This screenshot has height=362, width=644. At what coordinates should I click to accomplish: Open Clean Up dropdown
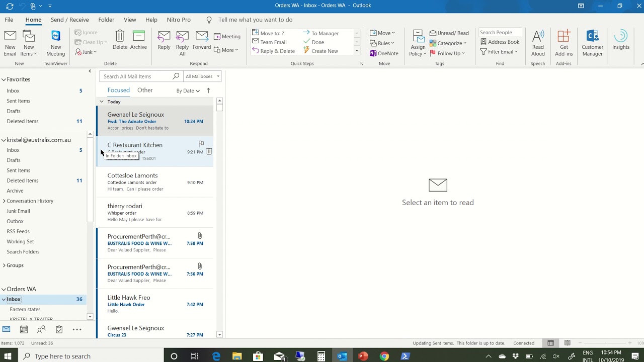[x=91, y=42]
